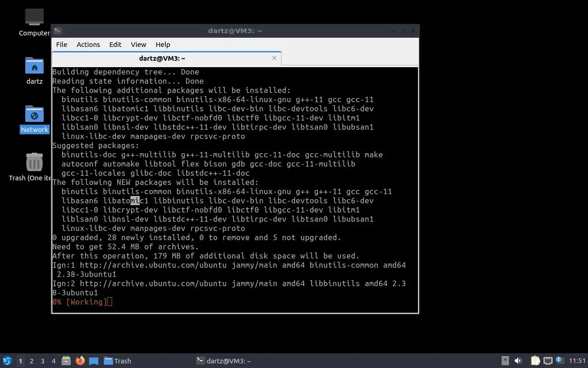Open the update notifier tray icon
588x368 pixels.
[x=560, y=361]
